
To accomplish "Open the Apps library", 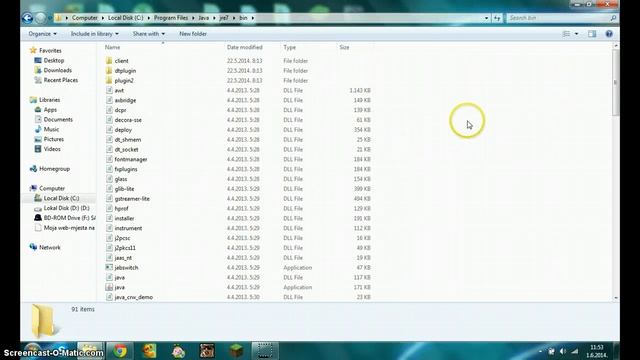I will (50, 109).
